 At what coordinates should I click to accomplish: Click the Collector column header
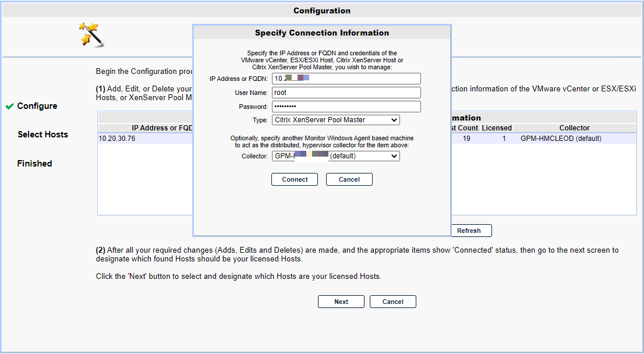pos(574,128)
